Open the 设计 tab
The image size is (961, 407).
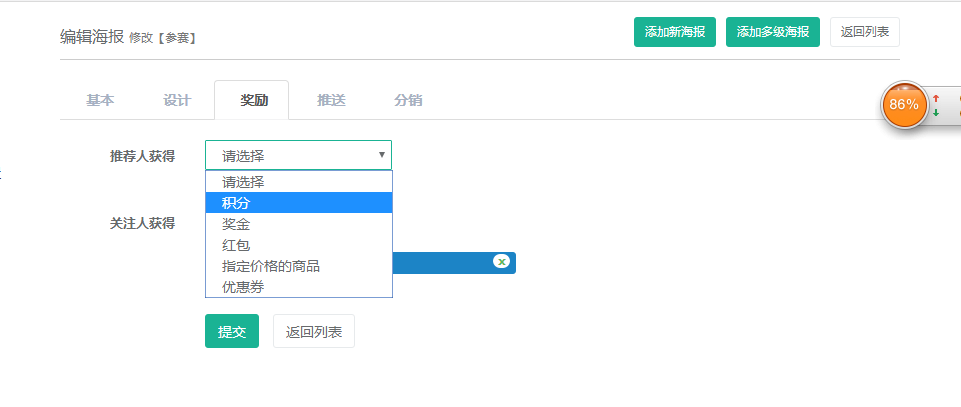click(177, 100)
